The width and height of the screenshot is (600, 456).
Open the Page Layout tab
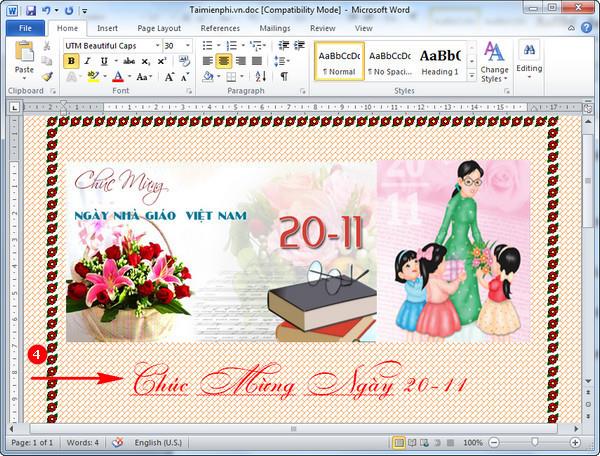(x=159, y=28)
